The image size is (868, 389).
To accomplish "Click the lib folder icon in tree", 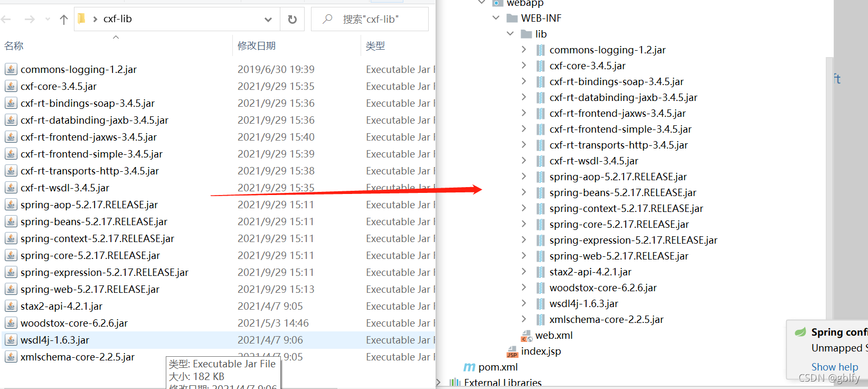I will pos(526,34).
